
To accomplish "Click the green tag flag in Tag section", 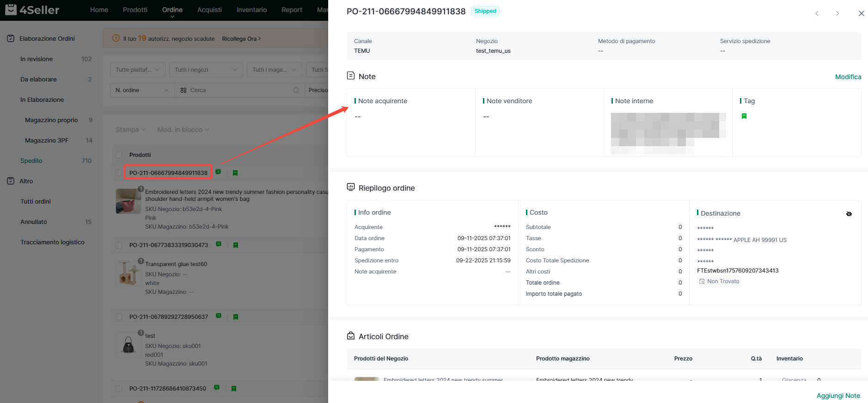I will (744, 116).
